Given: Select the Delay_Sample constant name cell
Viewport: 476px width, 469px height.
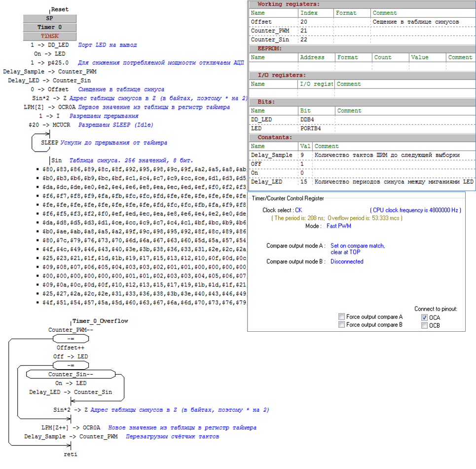Looking at the screenshot, I should click(274, 155).
